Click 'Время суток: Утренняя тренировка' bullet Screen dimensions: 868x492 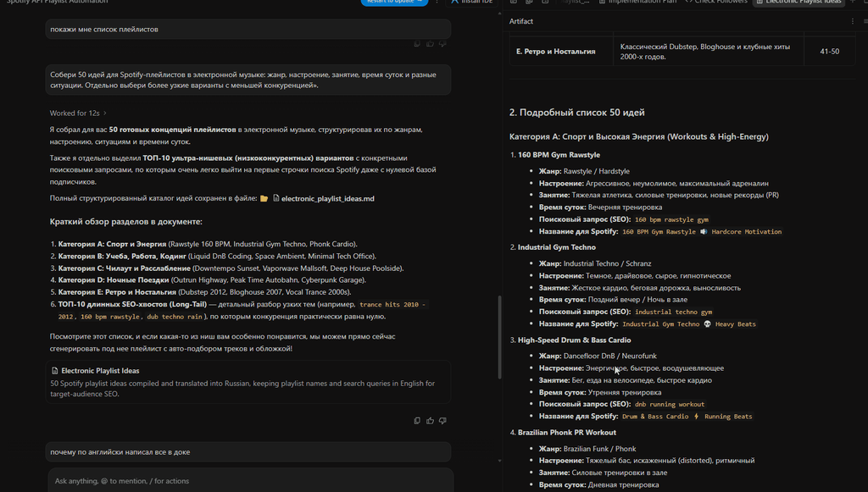coord(600,392)
